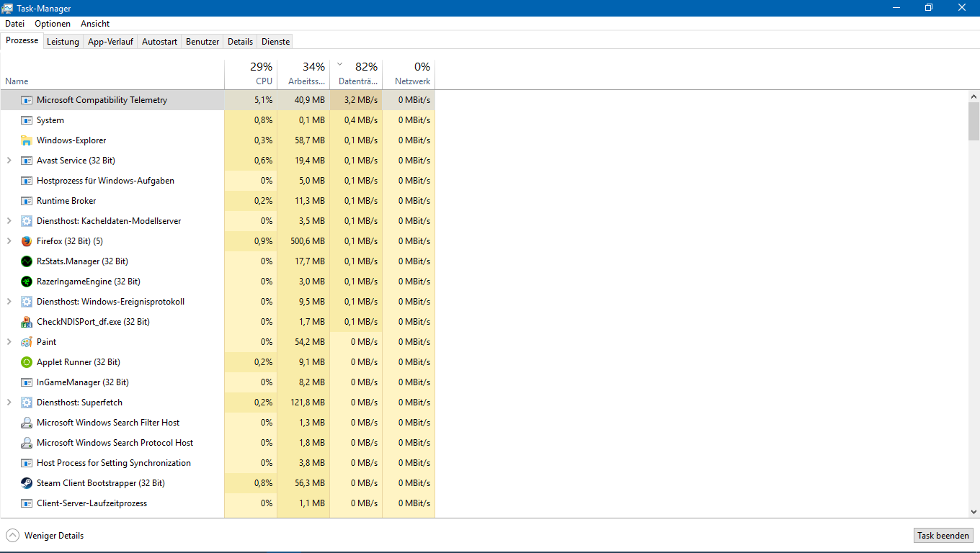The width and height of the screenshot is (980, 553).
Task: Click the scrollbar up arrow
Action: 974,96
